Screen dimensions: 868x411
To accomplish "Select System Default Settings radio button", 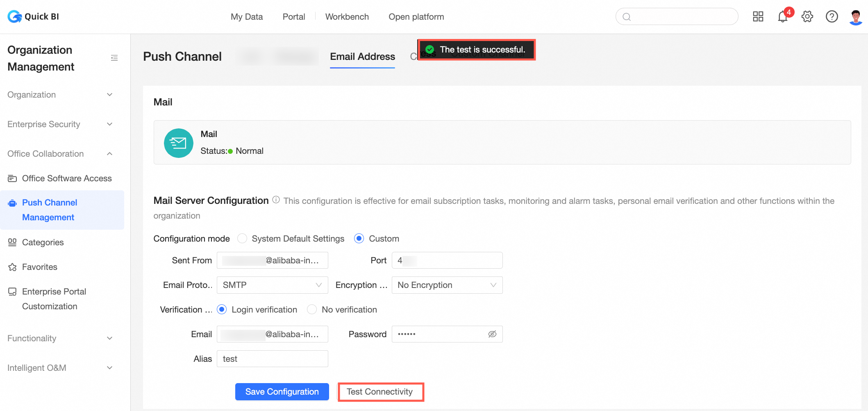I will [x=242, y=239].
